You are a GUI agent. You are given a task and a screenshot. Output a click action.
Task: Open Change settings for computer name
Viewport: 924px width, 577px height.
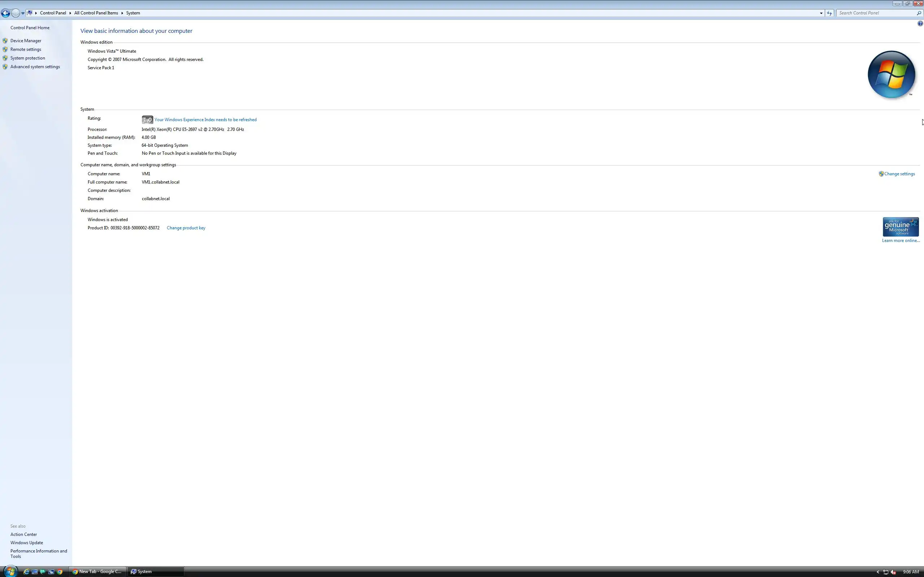(899, 174)
